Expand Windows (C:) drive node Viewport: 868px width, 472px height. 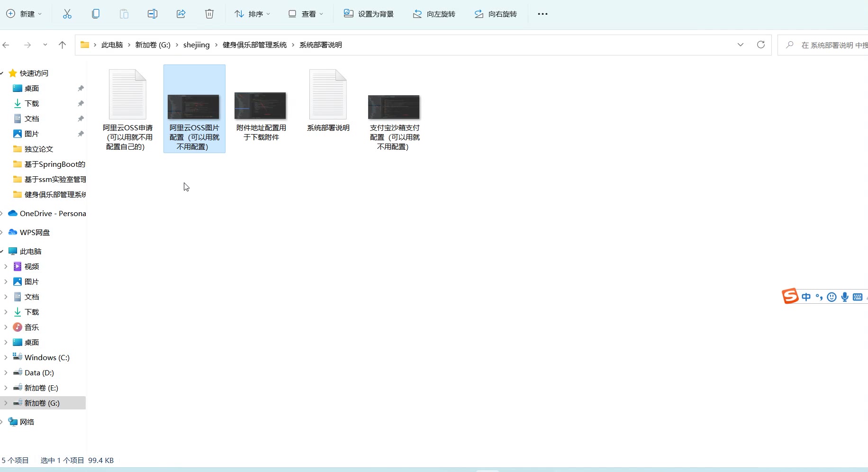click(x=6, y=358)
